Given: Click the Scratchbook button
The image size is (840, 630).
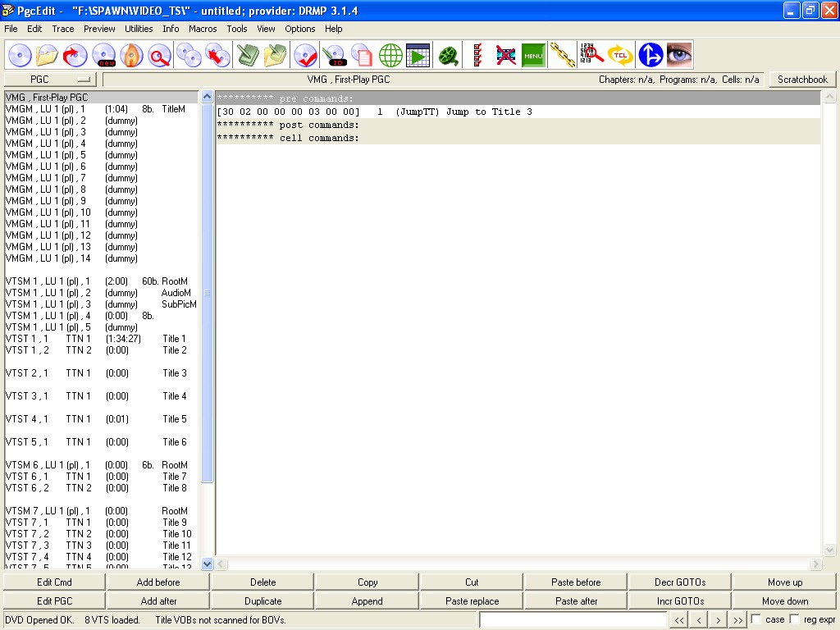Looking at the screenshot, I should click(x=802, y=80).
